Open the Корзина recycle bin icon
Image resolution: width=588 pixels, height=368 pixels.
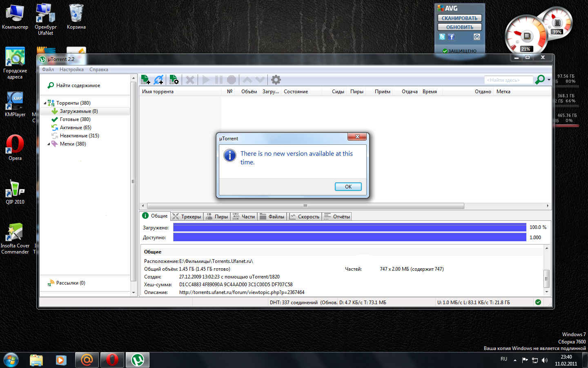76,16
